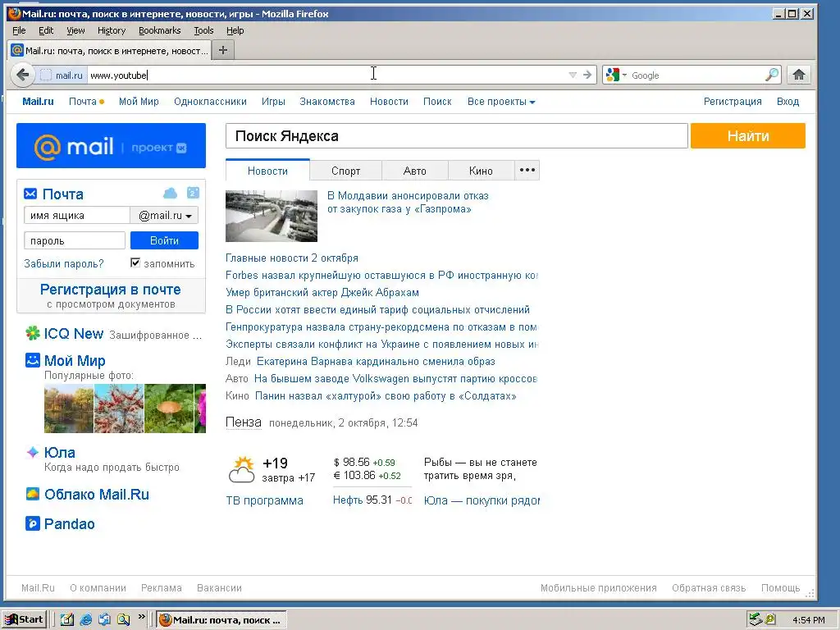Launch Internet Explorer from quick launch
This screenshot has height=630, width=840.
coord(85,620)
